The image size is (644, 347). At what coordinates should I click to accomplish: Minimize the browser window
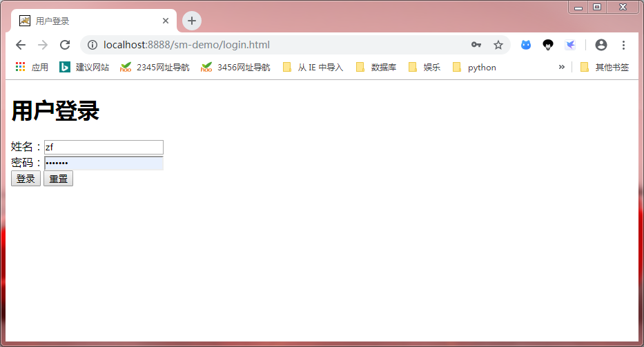578,8
